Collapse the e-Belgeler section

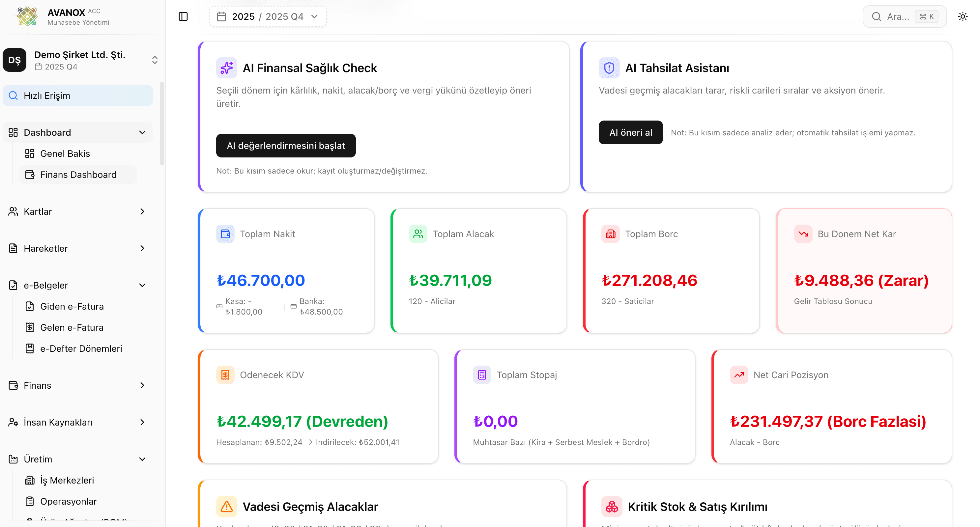[78, 285]
